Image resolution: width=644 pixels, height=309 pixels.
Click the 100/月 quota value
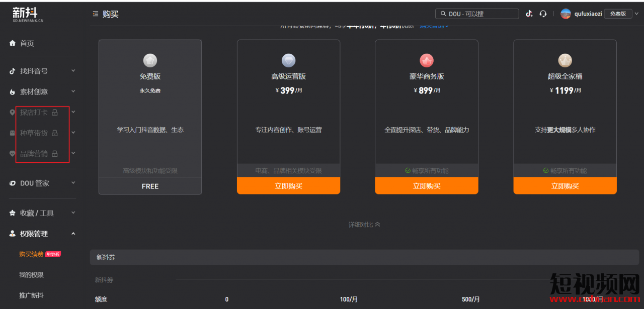click(x=349, y=299)
